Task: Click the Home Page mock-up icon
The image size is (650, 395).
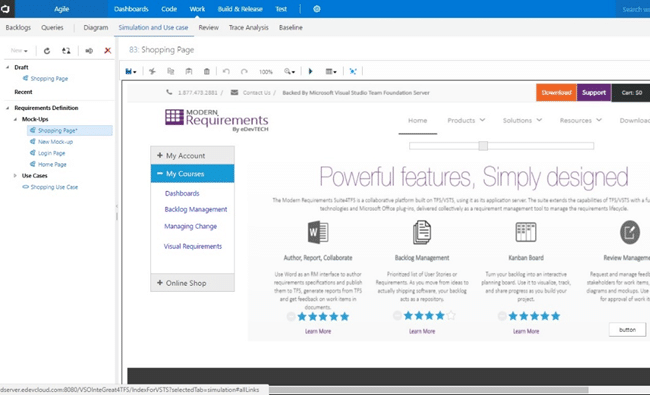Action: coord(33,164)
